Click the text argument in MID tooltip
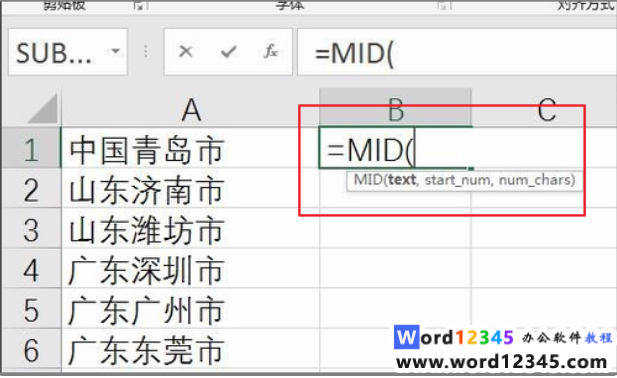 click(402, 180)
